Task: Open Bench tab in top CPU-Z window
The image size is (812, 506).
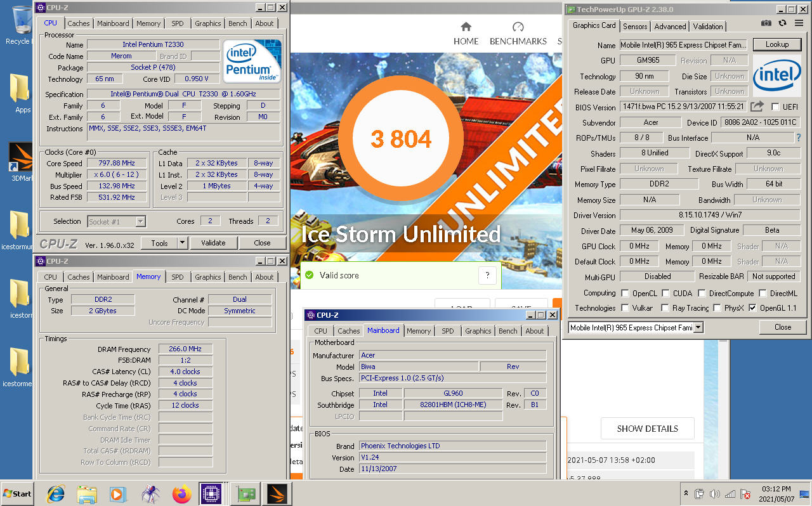Action: 238,23
